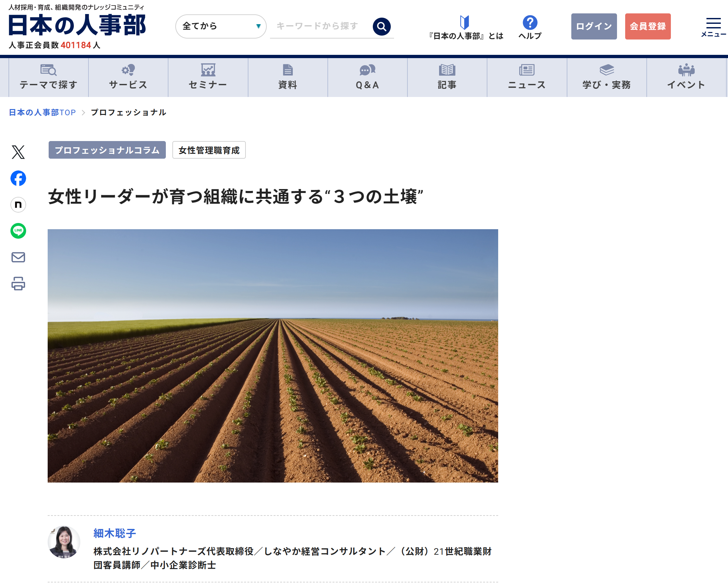Open the ヘルプ question mark icon
This screenshot has height=588, width=728.
(x=530, y=23)
